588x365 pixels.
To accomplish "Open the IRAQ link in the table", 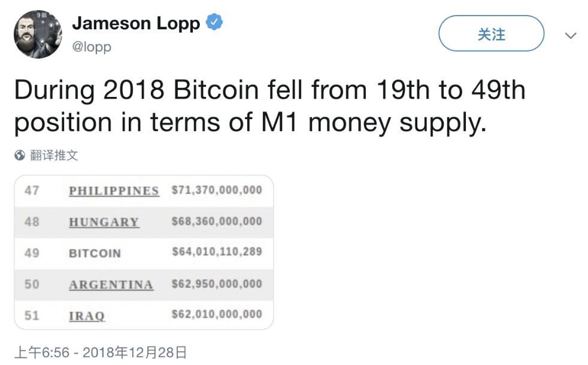I will point(87,315).
